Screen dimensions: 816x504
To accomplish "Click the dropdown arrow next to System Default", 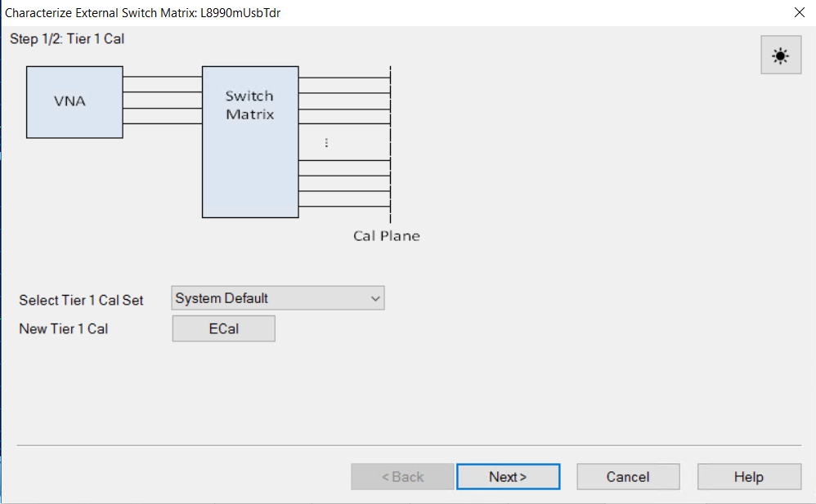I will tap(374, 297).
